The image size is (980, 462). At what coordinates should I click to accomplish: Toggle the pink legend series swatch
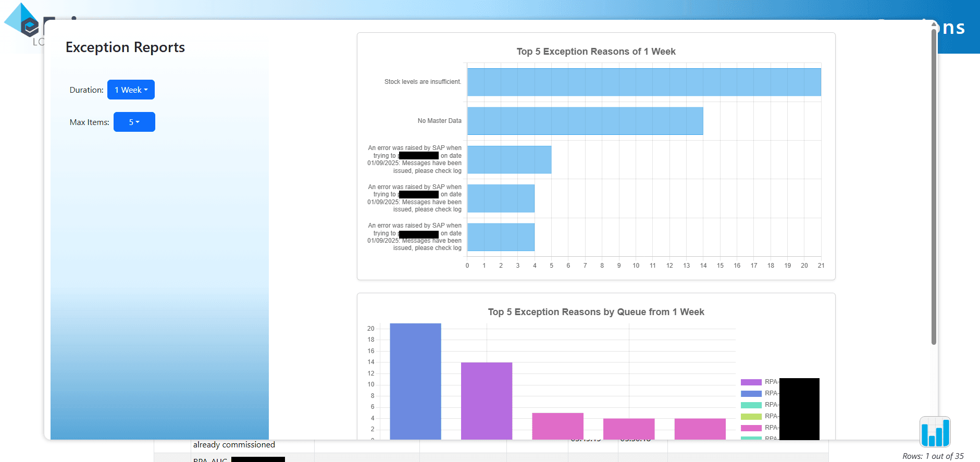click(751, 428)
